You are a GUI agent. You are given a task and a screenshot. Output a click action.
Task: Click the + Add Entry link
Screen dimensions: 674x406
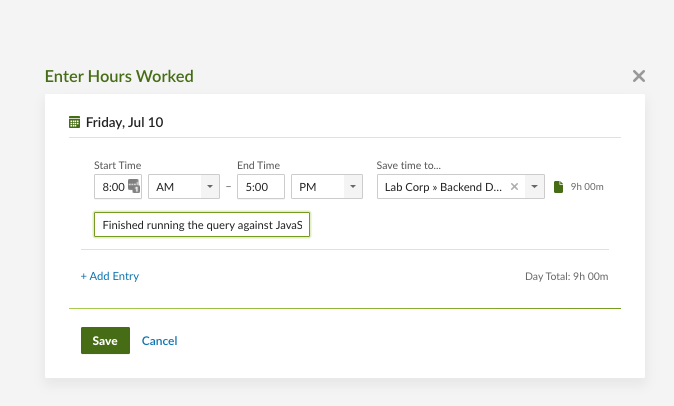coord(110,276)
